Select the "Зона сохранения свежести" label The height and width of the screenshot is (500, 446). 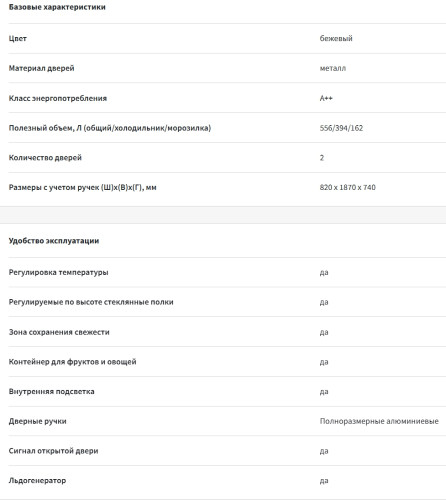tap(59, 332)
